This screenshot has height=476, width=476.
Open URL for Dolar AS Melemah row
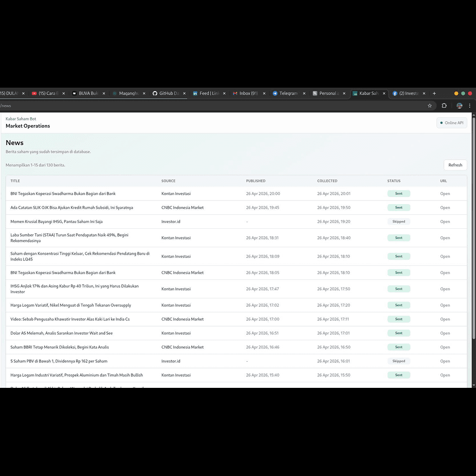point(445,333)
